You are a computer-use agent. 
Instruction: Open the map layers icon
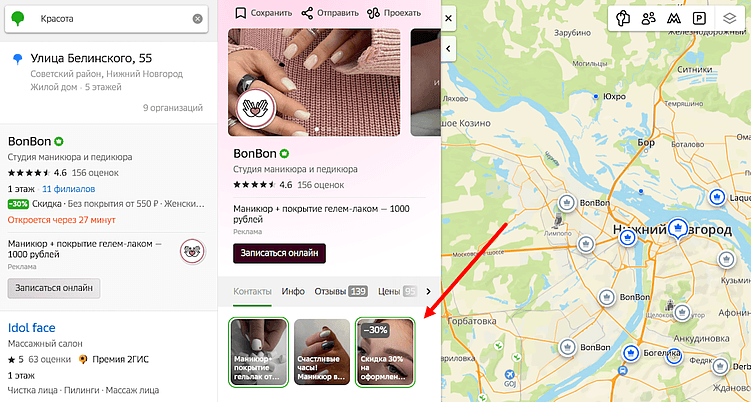coord(729,19)
